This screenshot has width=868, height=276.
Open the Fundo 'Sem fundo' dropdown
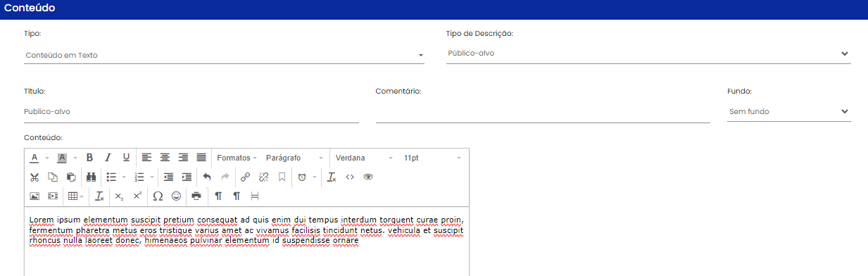pos(789,111)
